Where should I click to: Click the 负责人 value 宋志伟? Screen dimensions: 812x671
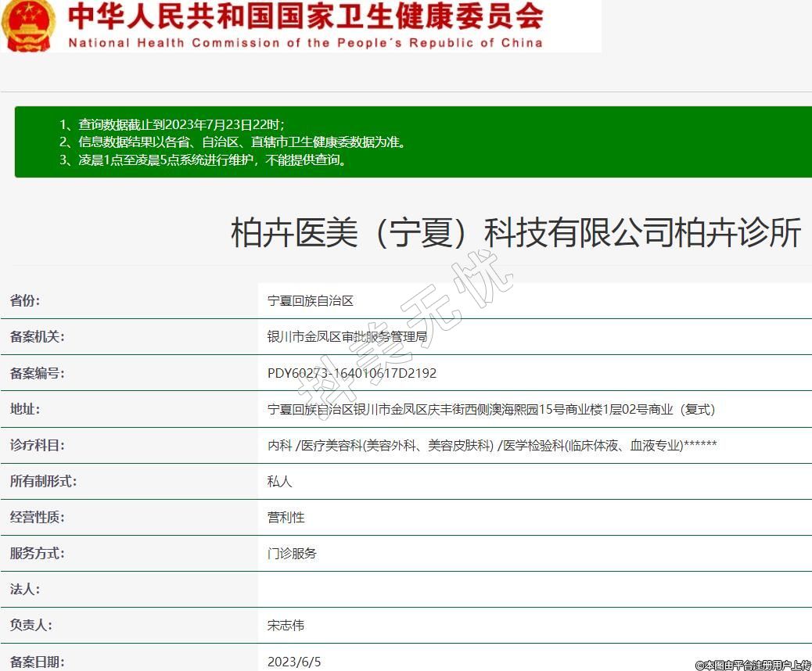(x=286, y=625)
